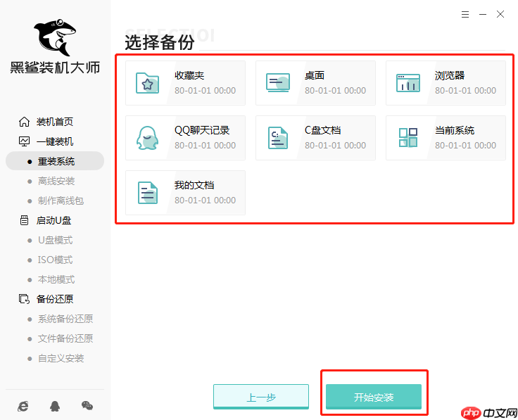Minimize the window
The width and height of the screenshot is (518, 420).
click(x=483, y=14)
